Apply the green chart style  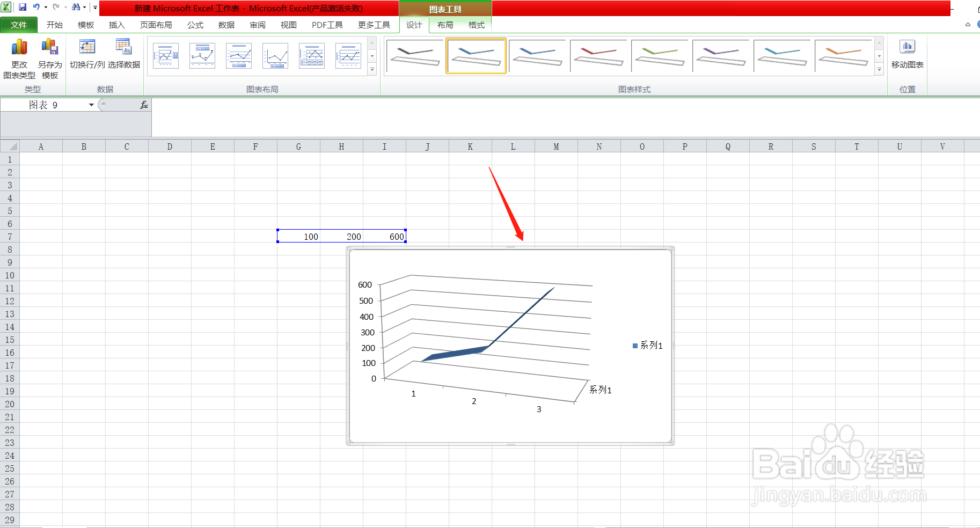coord(660,56)
